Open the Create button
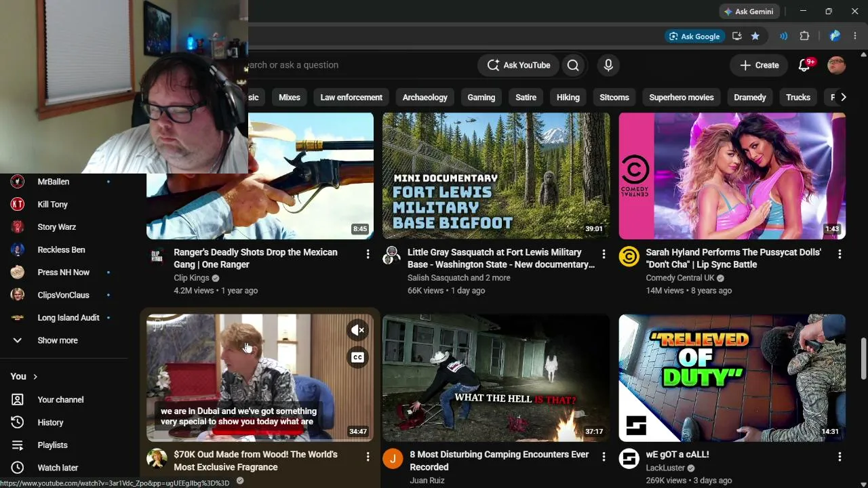Screen dimensions: 868x488 (759, 65)
